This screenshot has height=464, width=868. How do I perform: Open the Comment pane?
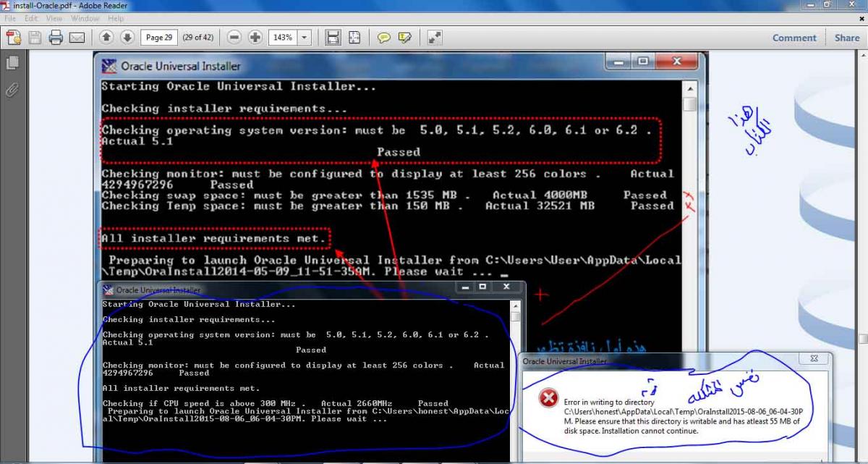tap(793, 38)
